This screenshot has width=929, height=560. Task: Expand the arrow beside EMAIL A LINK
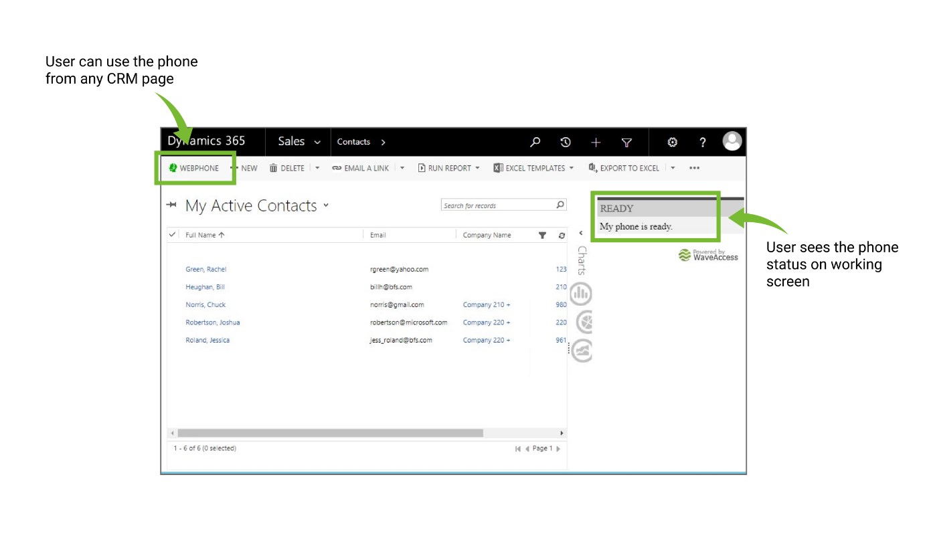402,168
